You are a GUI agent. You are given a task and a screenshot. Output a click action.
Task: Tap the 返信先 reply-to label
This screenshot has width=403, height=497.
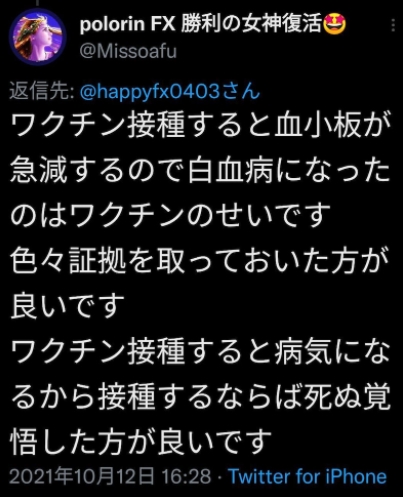tap(42, 91)
